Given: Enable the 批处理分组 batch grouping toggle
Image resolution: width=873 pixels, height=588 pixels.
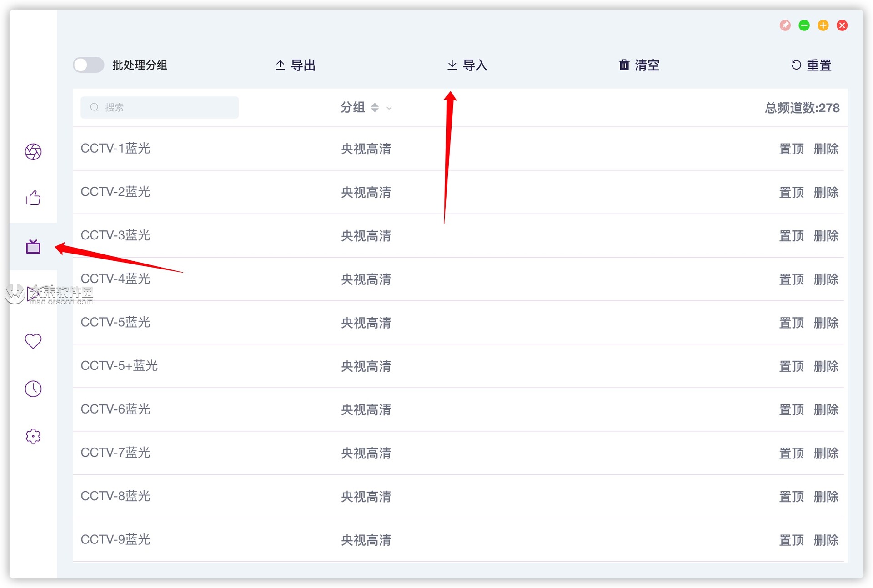Looking at the screenshot, I should 88,65.
